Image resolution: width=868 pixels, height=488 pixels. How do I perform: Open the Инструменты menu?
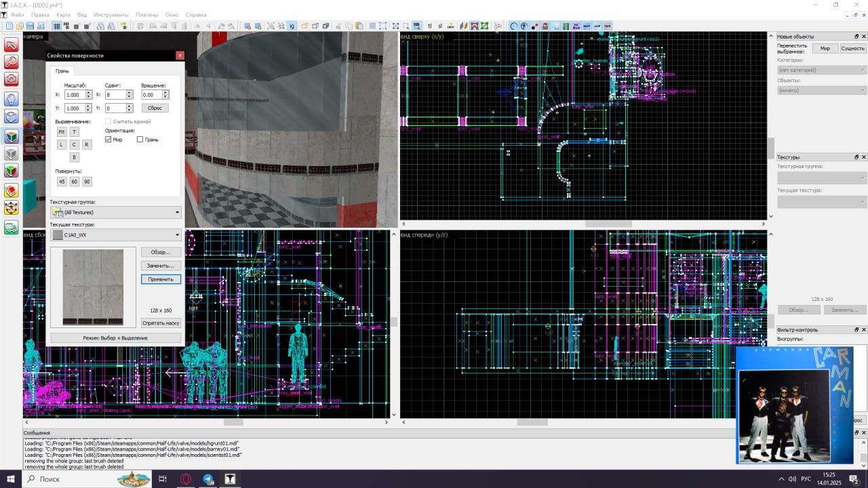point(111,14)
